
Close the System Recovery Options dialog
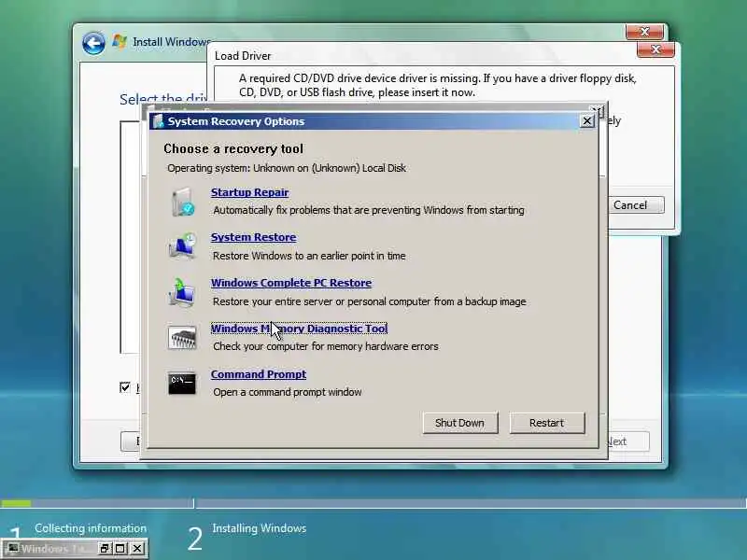pyautogui.click(x=587, y=121)
